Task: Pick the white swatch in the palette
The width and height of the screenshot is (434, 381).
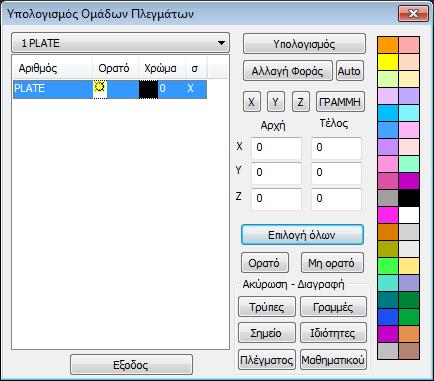Action: (x=409, y=215)
